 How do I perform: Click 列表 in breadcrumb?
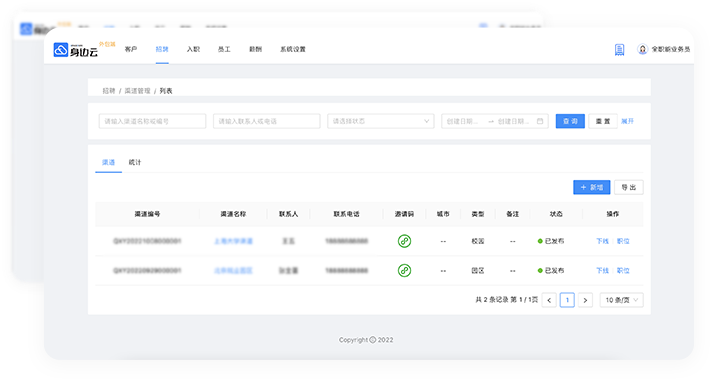(166, 91)
